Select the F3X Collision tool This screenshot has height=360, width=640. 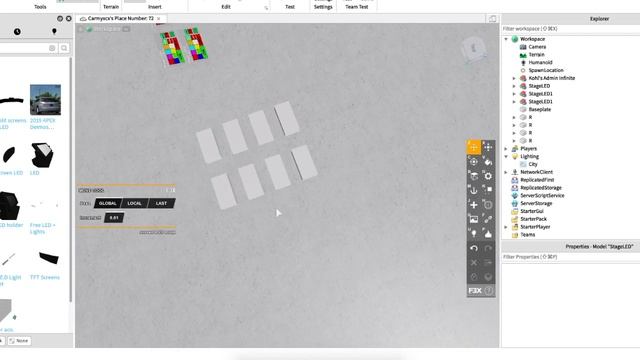488,190
